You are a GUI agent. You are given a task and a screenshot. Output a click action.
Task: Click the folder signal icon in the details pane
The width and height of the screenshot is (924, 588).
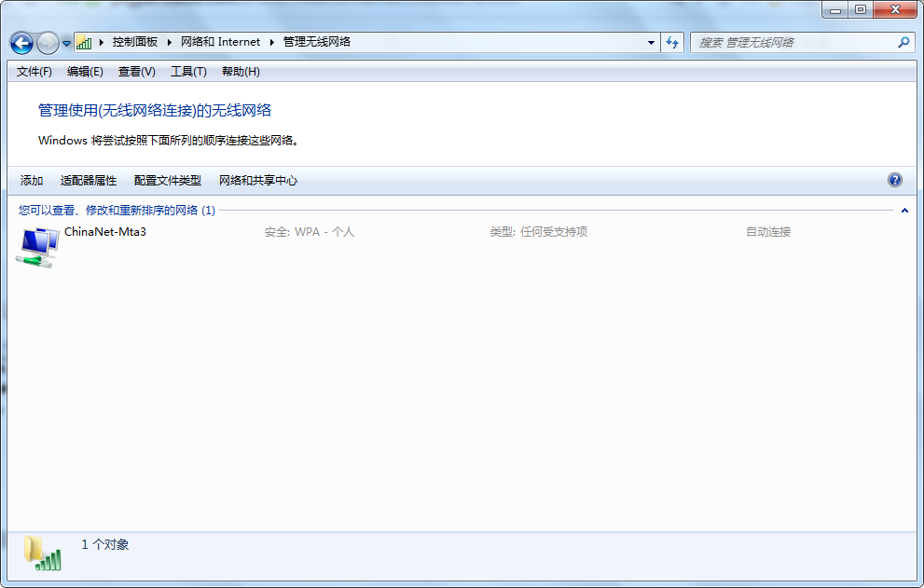[x=43, y=554]
